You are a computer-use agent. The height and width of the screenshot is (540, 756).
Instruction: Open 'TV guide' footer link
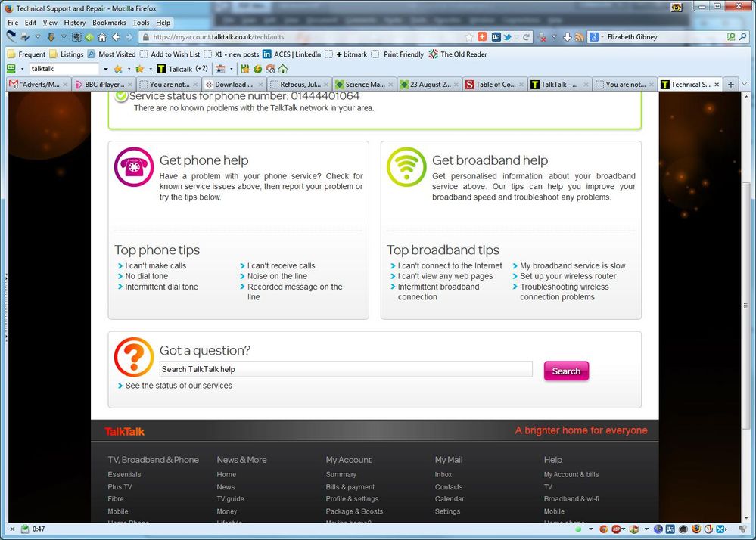[x=230, y=499]
